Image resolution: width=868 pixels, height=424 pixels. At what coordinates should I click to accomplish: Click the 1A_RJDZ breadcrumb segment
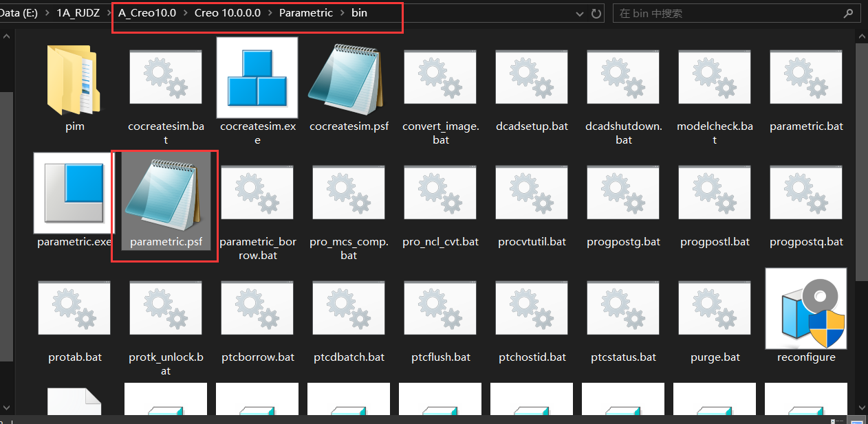point(79,13)
